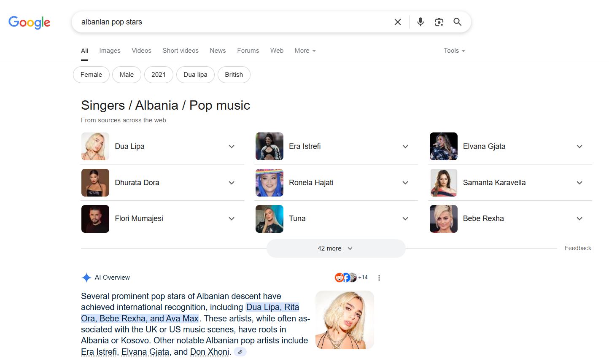The height and width of the screenshot is (364, 609).
Task: Show 42 more singers
Action: (336, 248)
